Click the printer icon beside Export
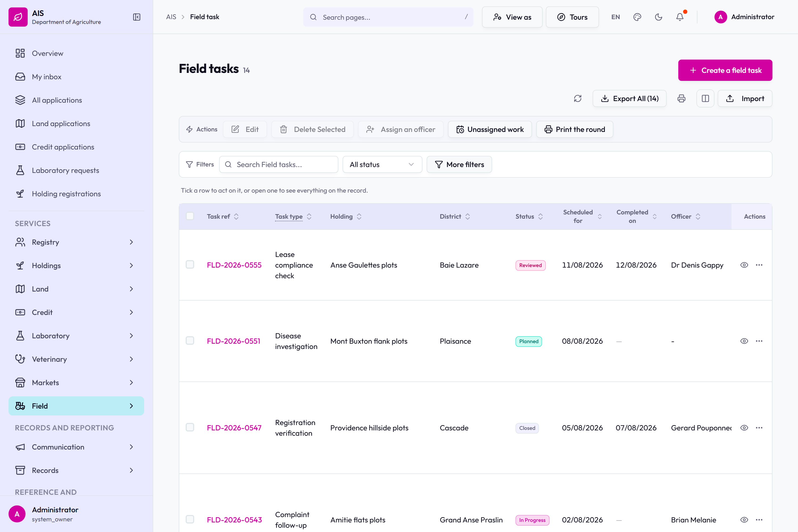This screenshot has width=798, height=532. point(681,99)
